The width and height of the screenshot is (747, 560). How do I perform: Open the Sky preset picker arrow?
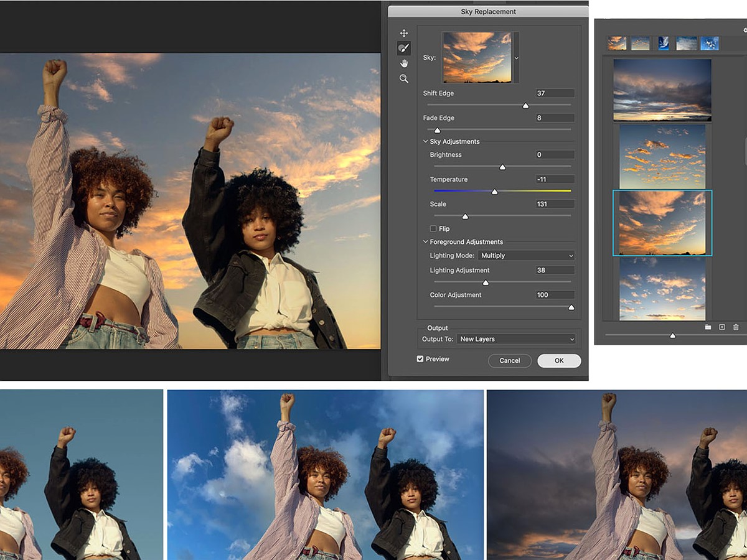(x=516, y=58)
